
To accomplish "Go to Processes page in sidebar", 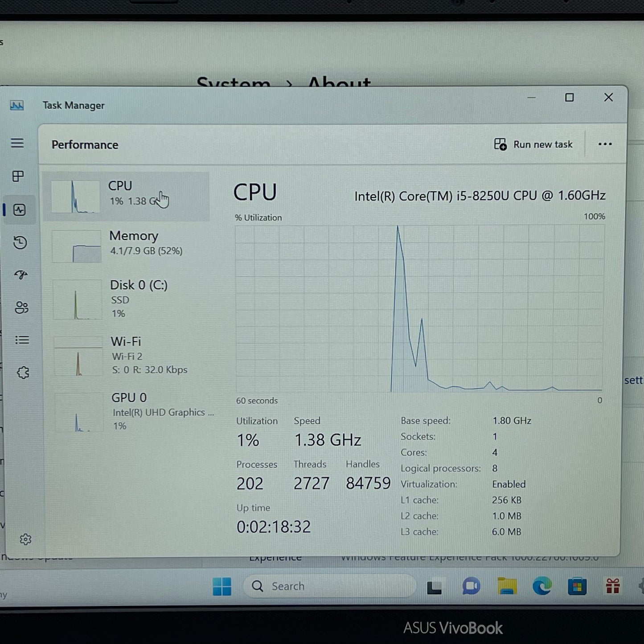I will coord(18,176).
